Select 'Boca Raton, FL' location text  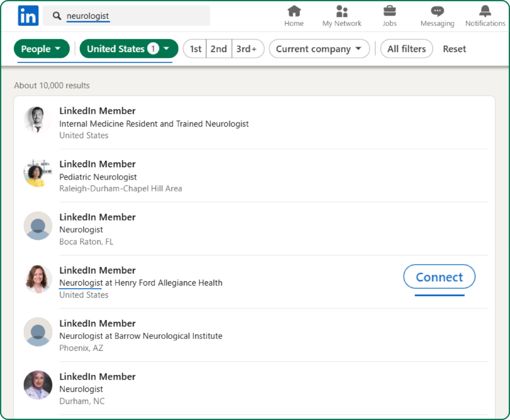(x=86, y=241)
